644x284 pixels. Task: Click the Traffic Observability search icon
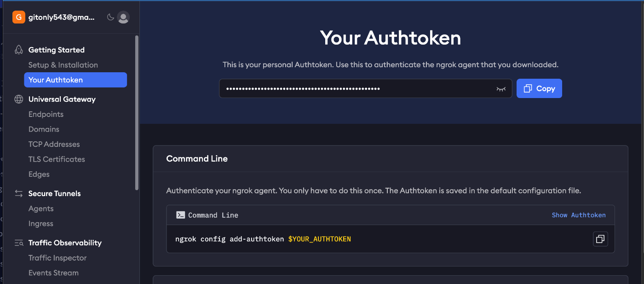click(19, 243)
